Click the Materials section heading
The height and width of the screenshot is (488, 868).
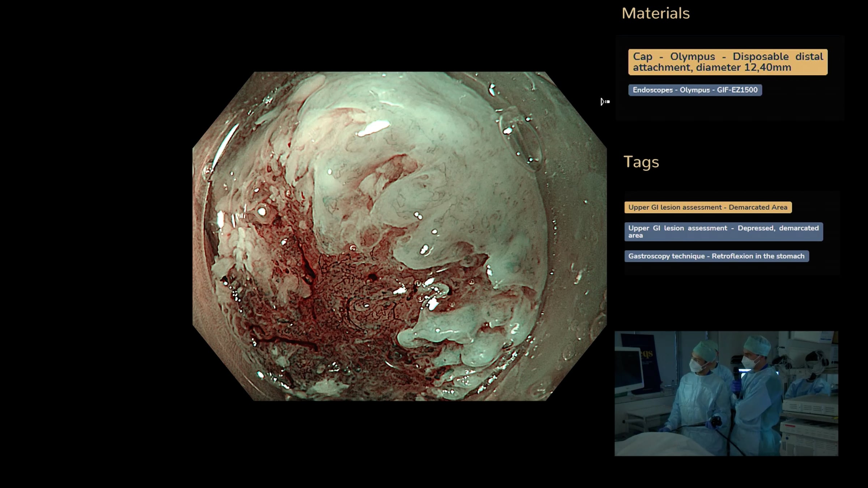click(655, 14)
